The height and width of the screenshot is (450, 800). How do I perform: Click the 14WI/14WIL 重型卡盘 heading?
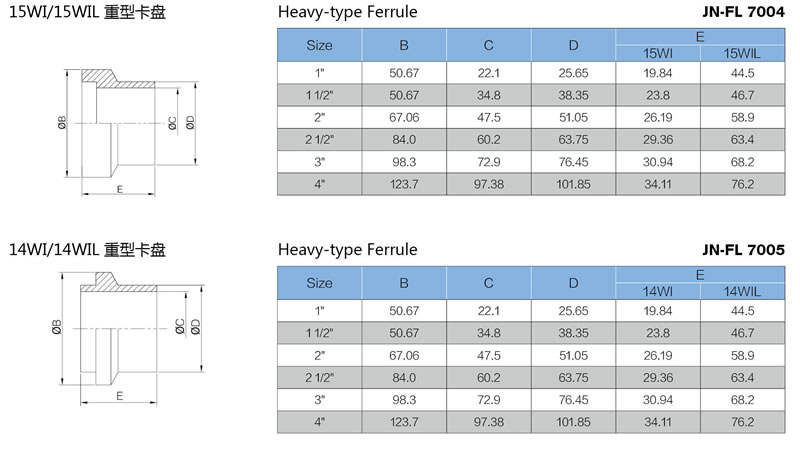coord(87,250)
